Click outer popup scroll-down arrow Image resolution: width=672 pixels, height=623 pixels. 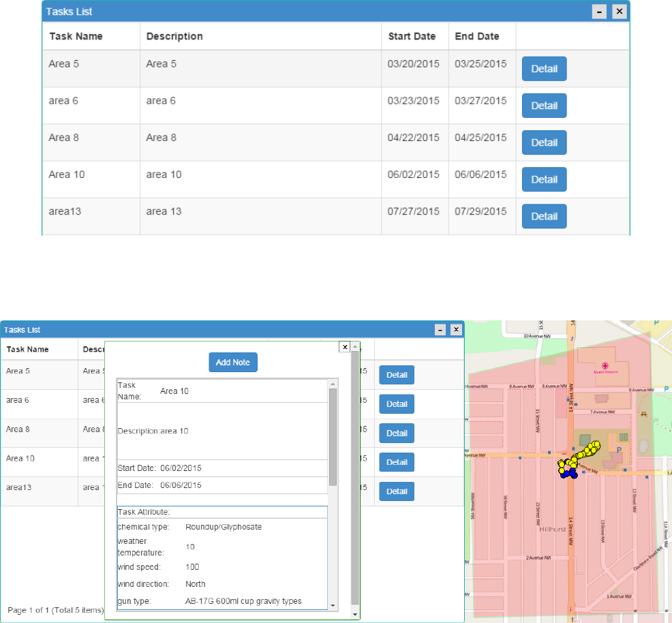(x=355, y=614)
